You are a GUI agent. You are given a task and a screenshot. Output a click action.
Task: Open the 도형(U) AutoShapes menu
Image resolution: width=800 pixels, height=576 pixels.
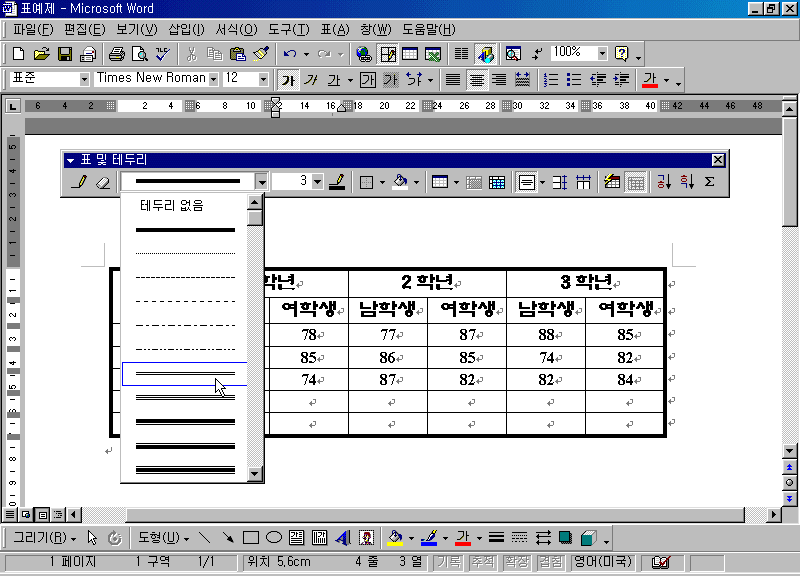[x=163, y=538]
